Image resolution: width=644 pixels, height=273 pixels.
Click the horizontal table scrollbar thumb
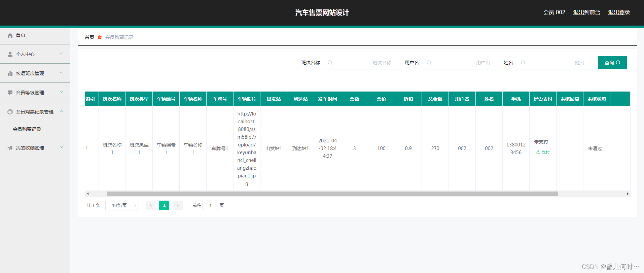coord(332,194)
